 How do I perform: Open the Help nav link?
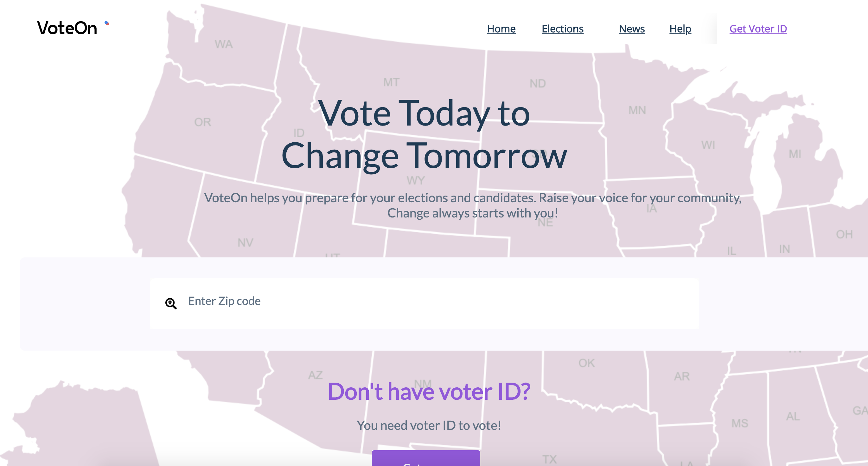680,29
